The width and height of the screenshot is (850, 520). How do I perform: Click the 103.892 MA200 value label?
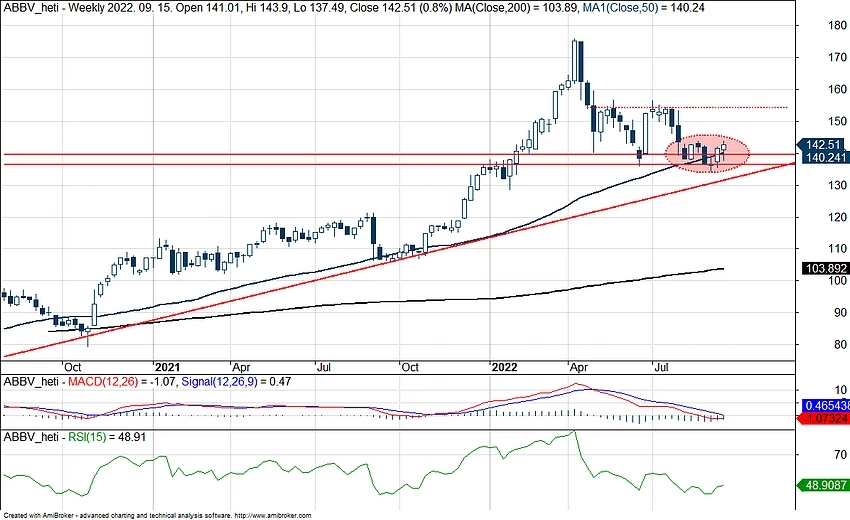[826, 268]
